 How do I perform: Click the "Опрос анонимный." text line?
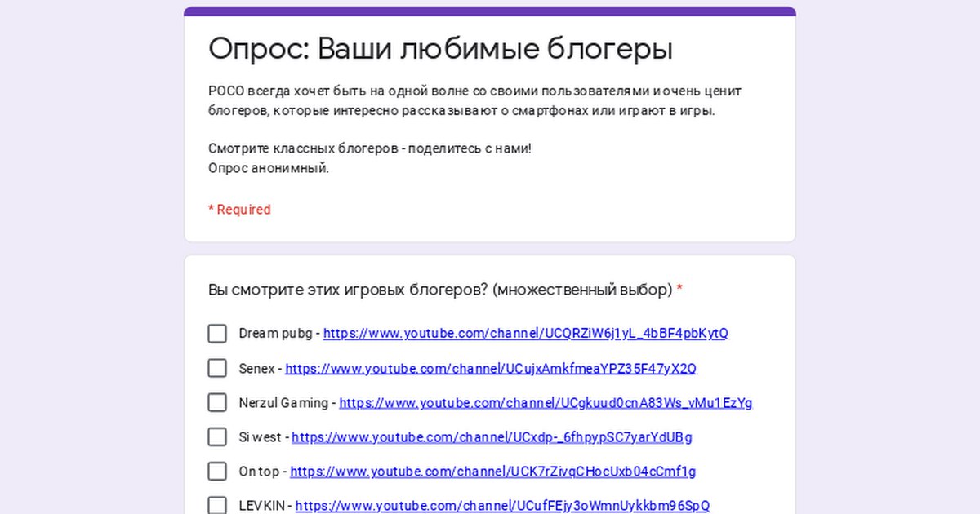click(x=269, y=168)
